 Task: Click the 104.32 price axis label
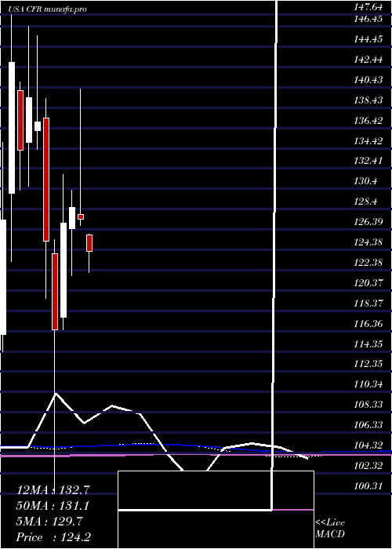368,445
